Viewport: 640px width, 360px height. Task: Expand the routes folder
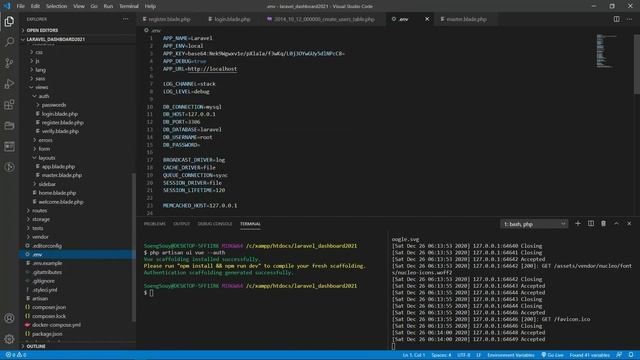[40, 211]
